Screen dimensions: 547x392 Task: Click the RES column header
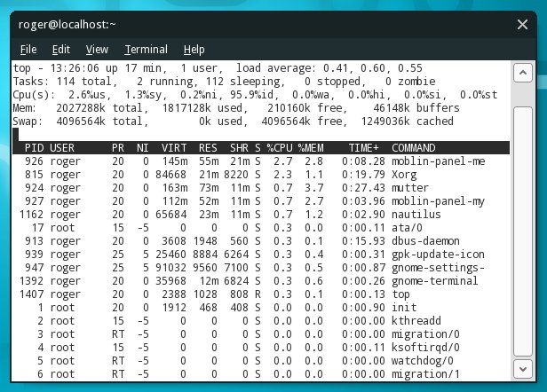click(208, 148)
